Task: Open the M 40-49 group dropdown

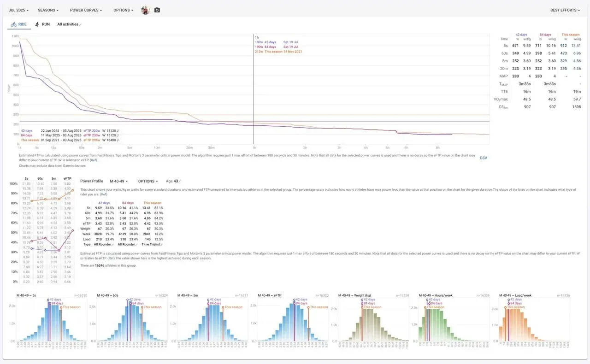Action: click(x=119, y=182)
